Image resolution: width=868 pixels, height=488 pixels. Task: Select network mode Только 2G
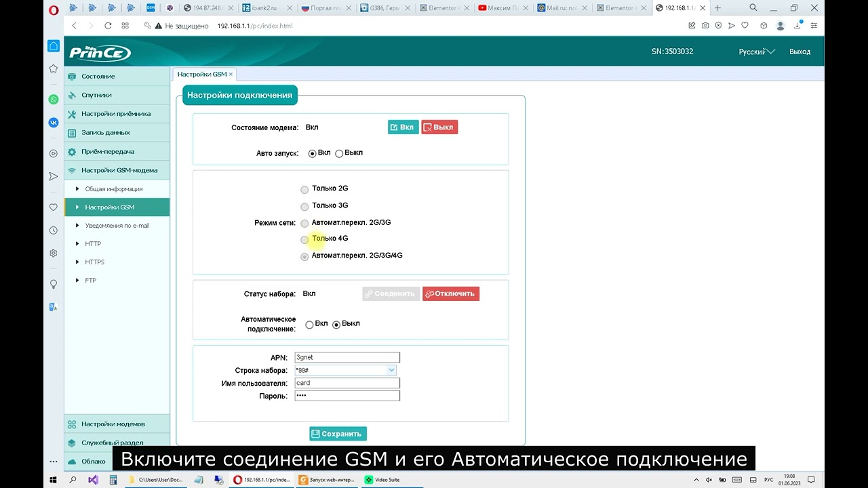point(304,190)
